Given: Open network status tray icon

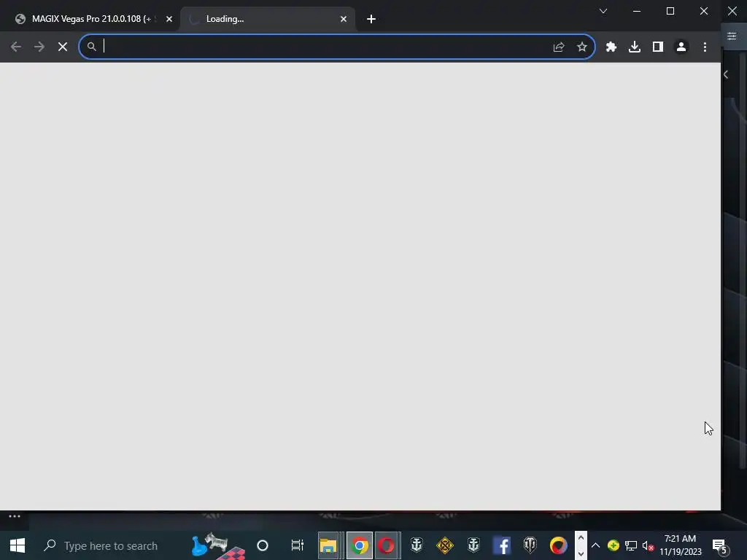Looking at the screenshot, I should 631,545.
